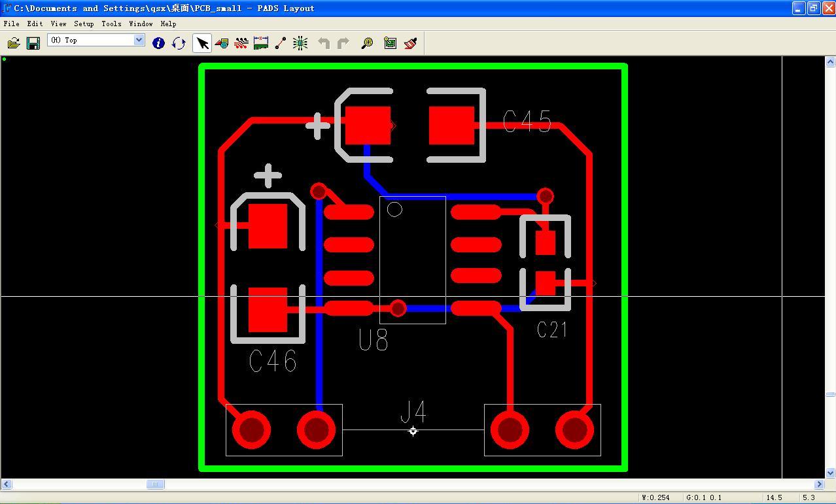
Task: Click the horizontal scrollbar right arrow
Action: (x=819, y=484)
